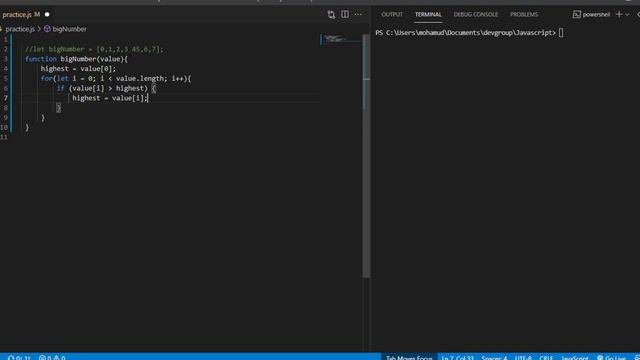Toggle Tab Moves Focus in status bar
Viewport: 640px width, 360px height.
409,357
